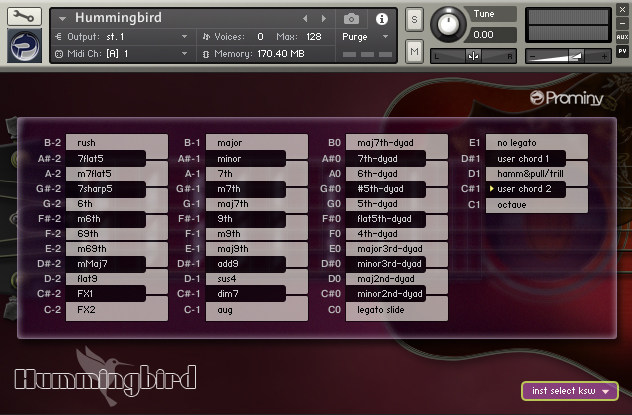Click the camera snapshot icon
632x415 pixels.
351,19
